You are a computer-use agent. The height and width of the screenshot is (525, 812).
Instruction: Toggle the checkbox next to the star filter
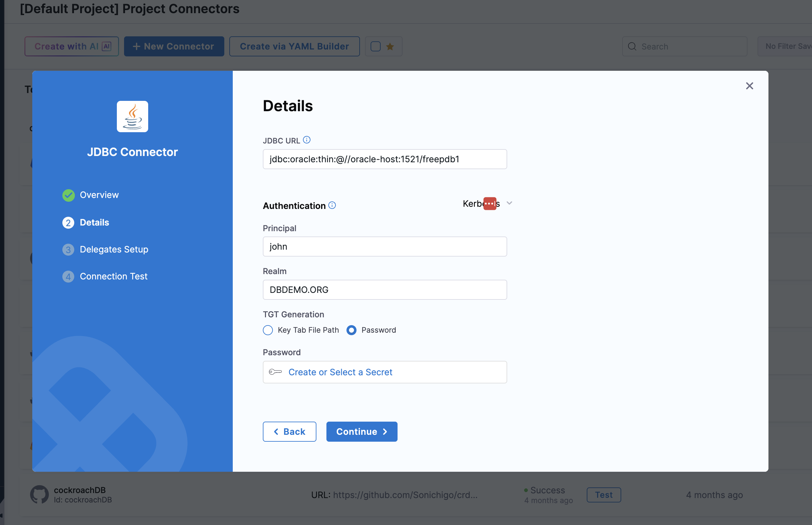[x=375, y=46]
